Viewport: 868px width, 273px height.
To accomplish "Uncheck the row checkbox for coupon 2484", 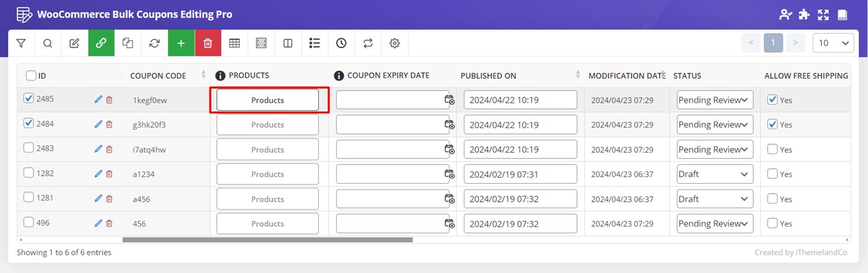I will tap(29, 123).
